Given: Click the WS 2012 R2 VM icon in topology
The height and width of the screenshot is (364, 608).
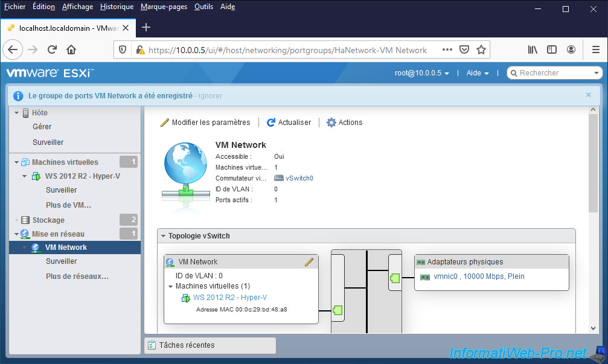Looking at the screenshot, I should tap(186, 298).
